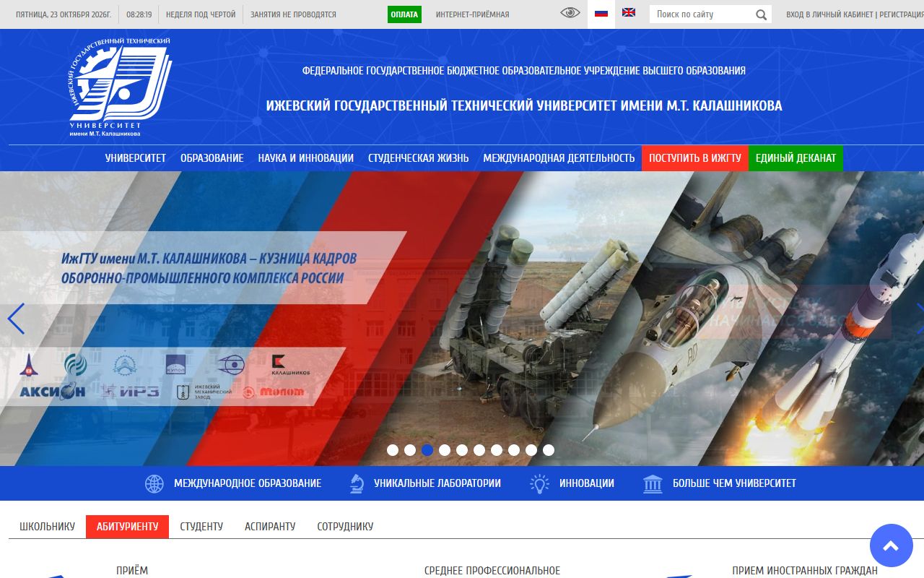The image size is (924, 578).
Task: Click the КАЛАШНИКОВ partner logo
Action: pyautogui.click(x=290, y=365)
